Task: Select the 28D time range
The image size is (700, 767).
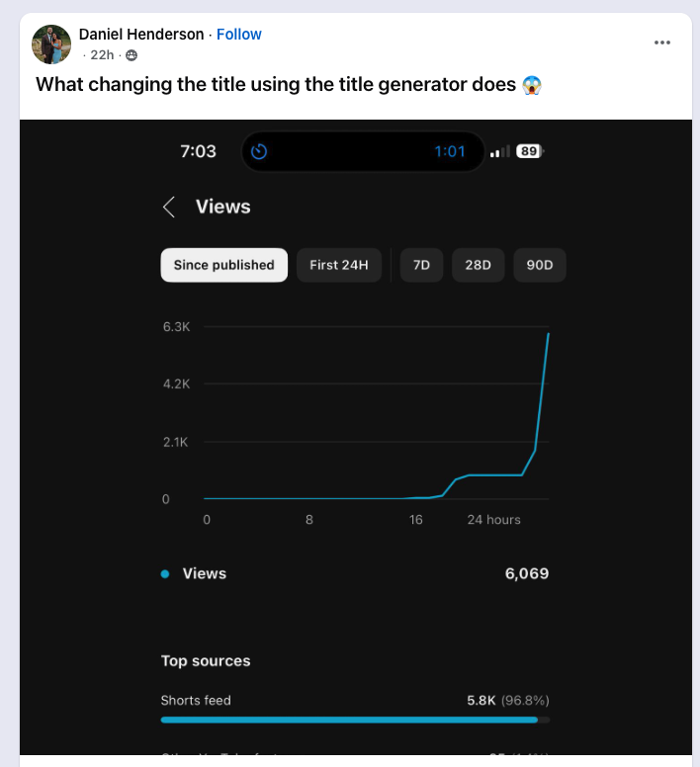Action: (478, 265)
